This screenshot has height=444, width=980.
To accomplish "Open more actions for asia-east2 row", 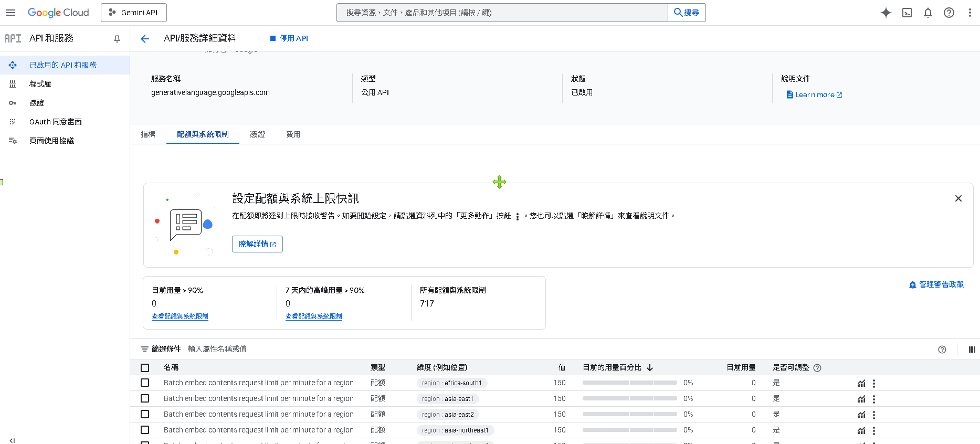I will (x=874, y=415).
